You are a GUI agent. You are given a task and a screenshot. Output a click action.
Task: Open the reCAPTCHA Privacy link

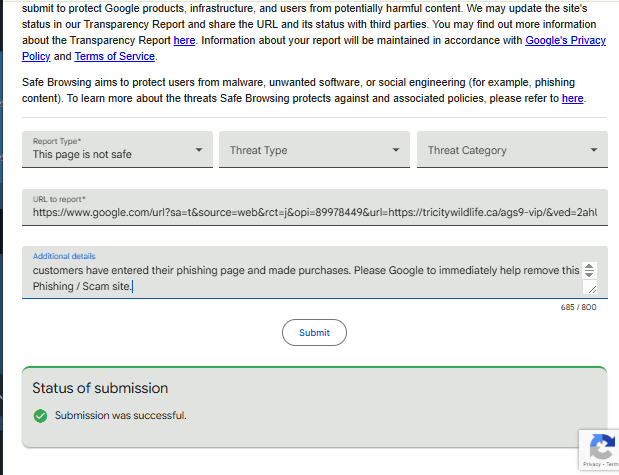click(591, 465)
